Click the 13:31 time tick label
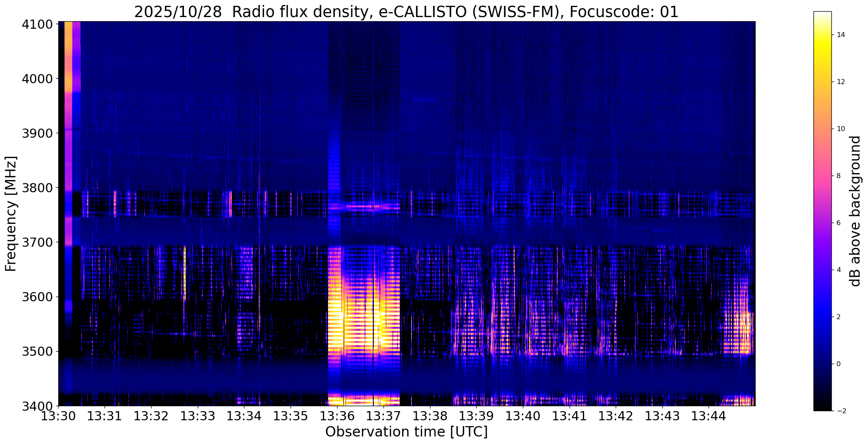The height and width of the screenshot is (444, 868). coord(105,416)
